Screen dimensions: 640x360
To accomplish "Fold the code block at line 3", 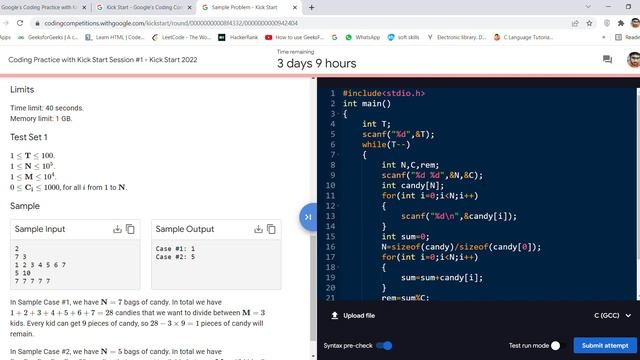I will point(339,114).
